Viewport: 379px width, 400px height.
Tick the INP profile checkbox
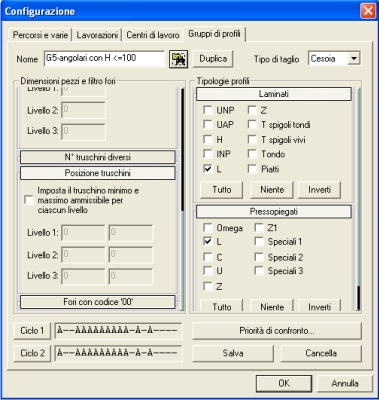208,154
